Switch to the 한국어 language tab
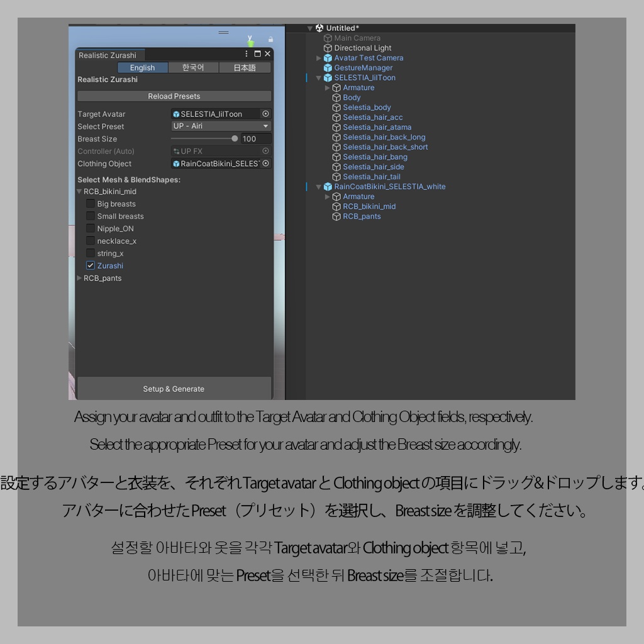Image resolution: width=644 pixels, height=644 pixels. pos(193,67)
